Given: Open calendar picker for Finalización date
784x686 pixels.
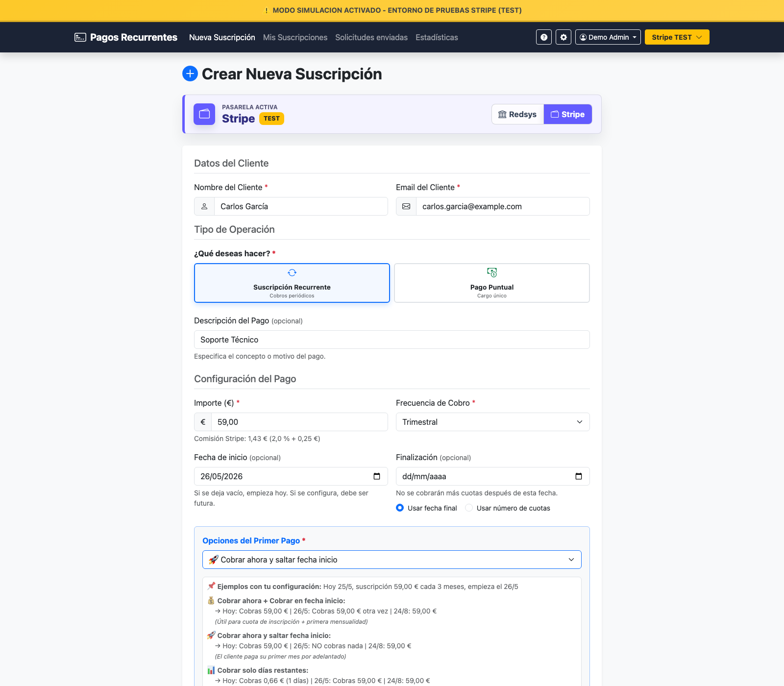Looking at the screenshot, I should pos(579,476).
